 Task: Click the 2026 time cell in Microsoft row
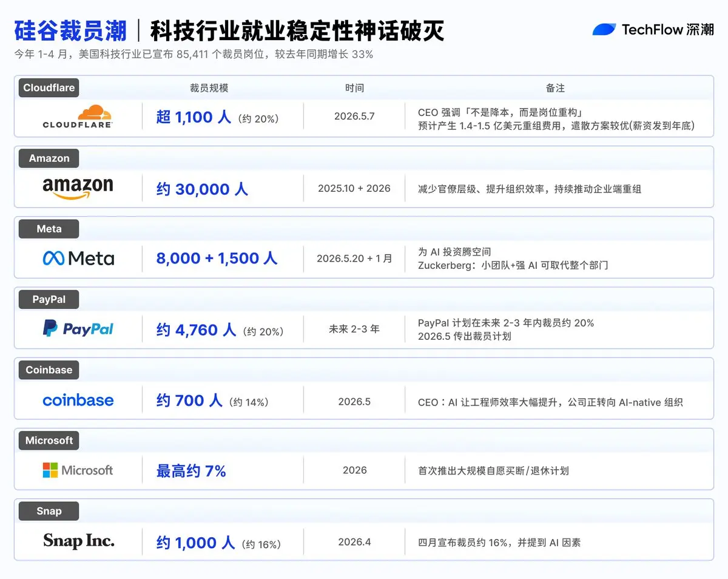coord(354,470)
